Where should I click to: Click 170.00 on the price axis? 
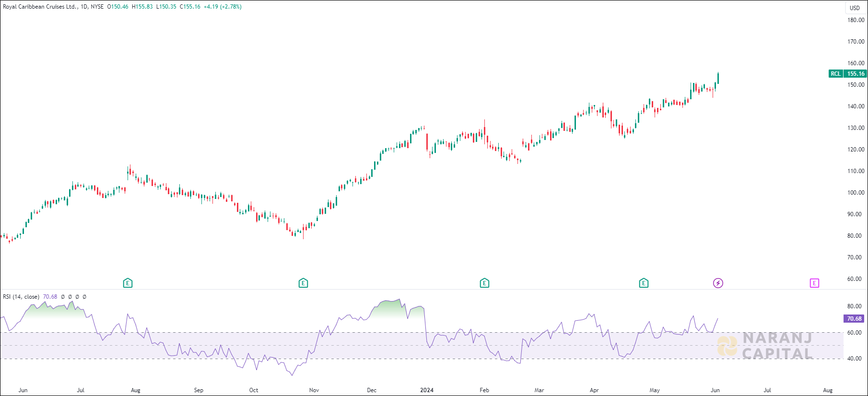pos(856,41)
